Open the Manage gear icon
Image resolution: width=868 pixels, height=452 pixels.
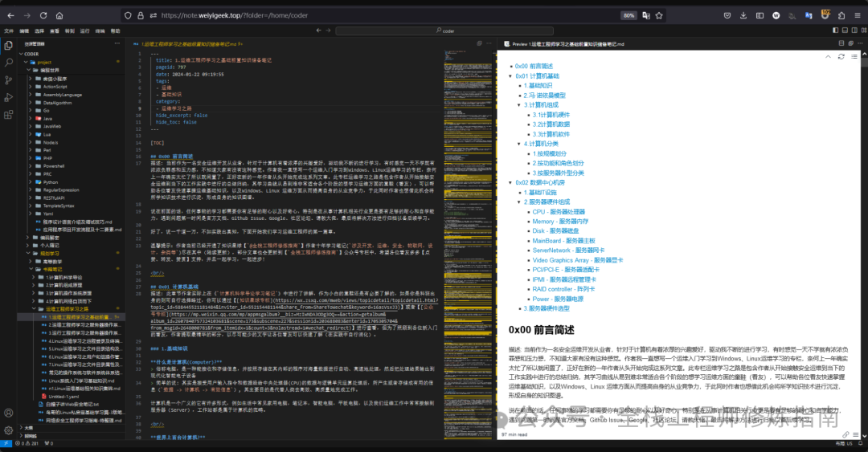point(8,430)
